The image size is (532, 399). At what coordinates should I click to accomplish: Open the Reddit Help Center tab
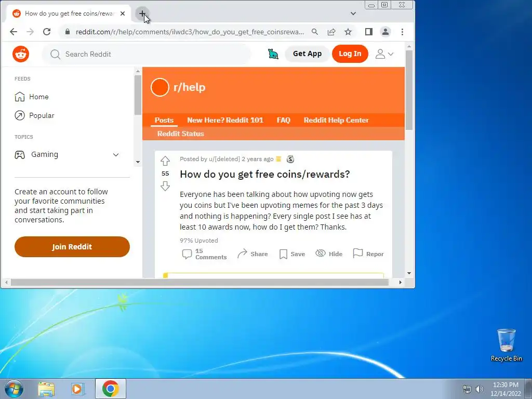(336, 120)
